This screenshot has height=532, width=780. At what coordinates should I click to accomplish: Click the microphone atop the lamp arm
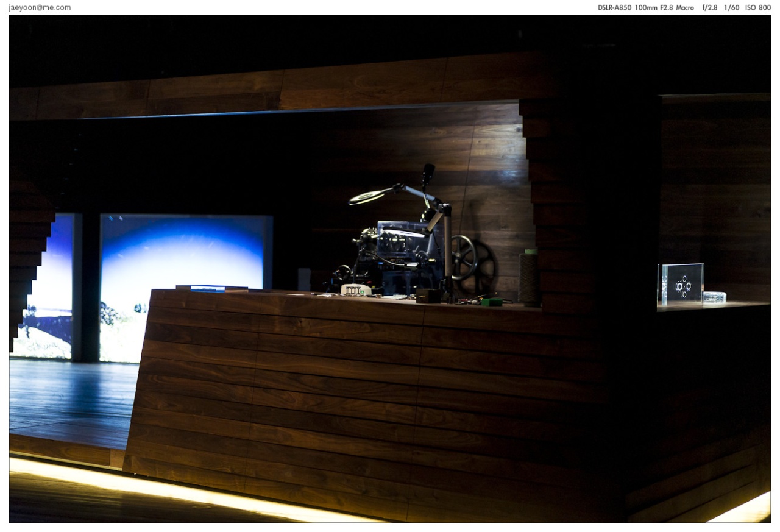coord(428,174)
